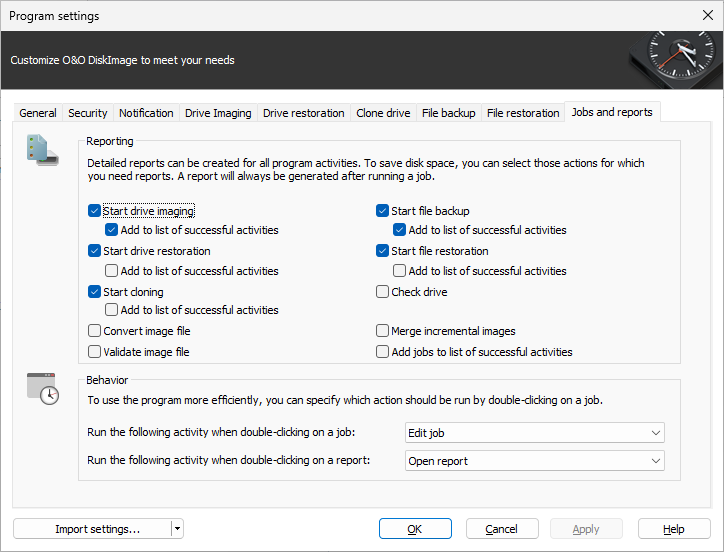
Task: Click the Reporting section drive icon
Action: (x=42, y=150)
